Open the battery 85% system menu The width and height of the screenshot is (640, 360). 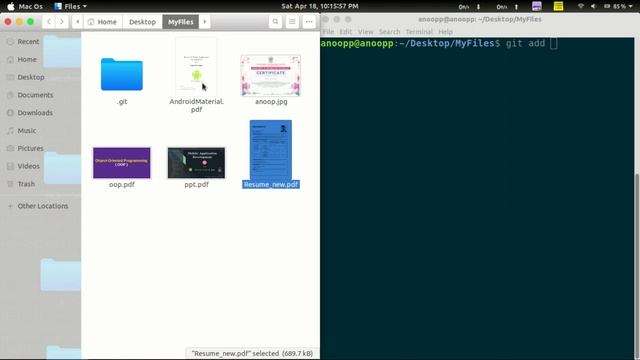[618, 6]
